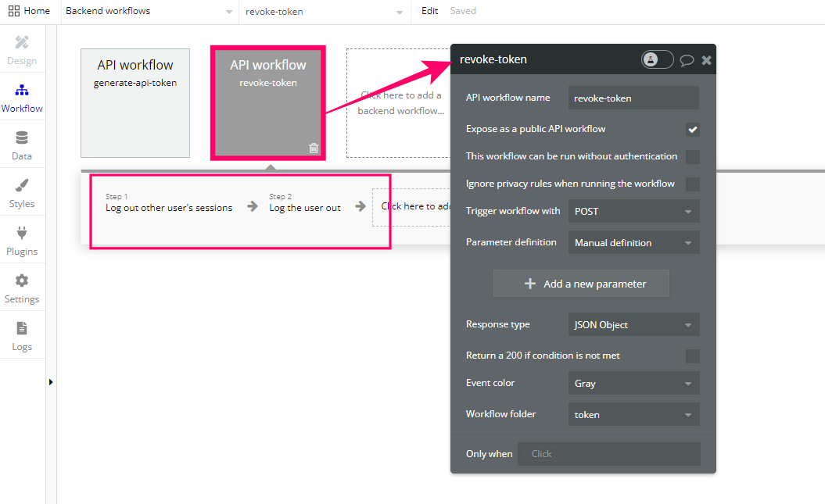Open revoke-token element selector dropdown
This screenshot has width=825, height=504.
pyautogui.click(x=325, y=12)
